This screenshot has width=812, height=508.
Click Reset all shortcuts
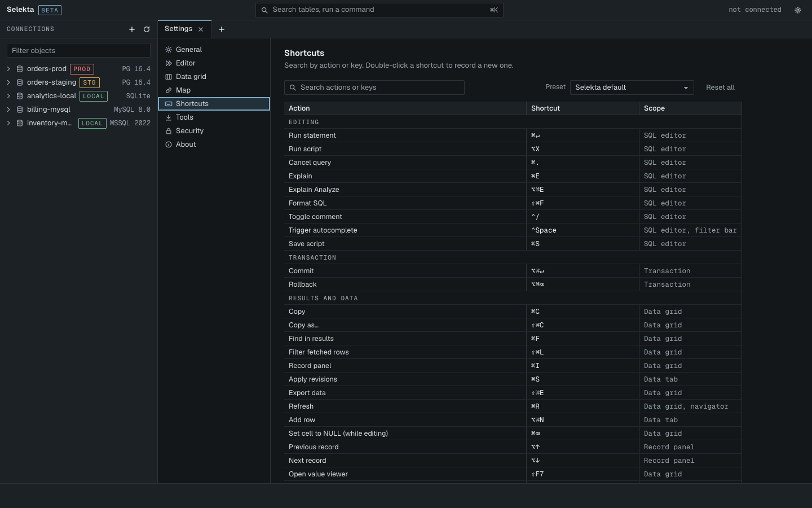click(x=720, y=87)
